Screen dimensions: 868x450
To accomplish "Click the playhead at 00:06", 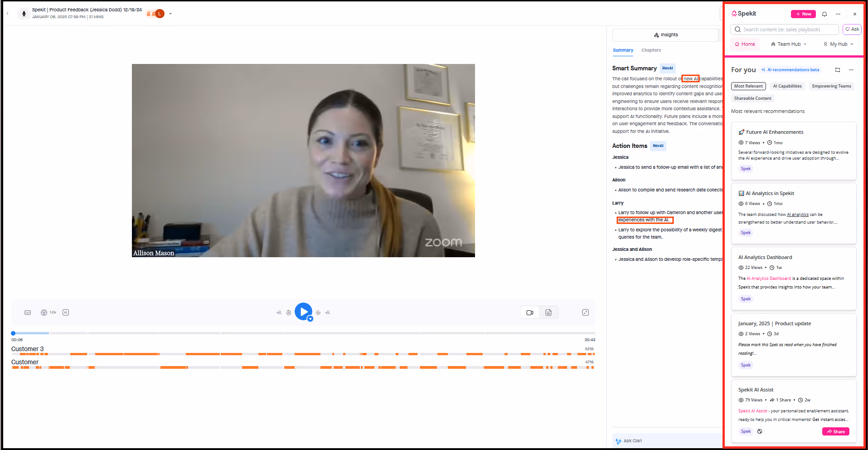I will (x=13, y=333).
